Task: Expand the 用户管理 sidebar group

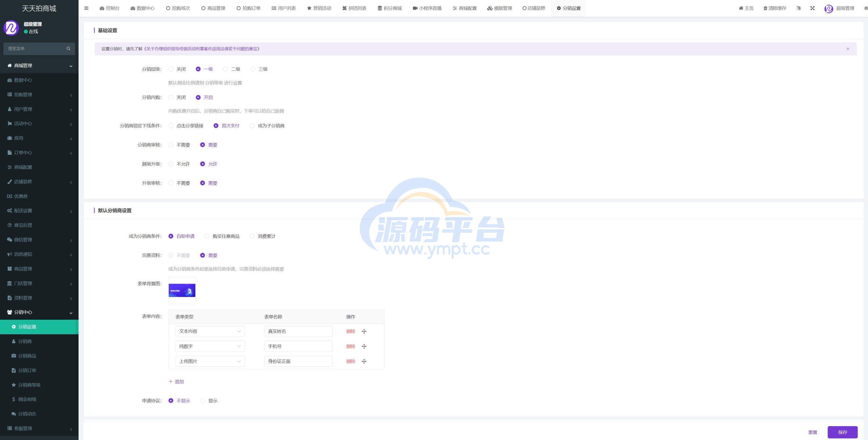Action: coord(39,109)
